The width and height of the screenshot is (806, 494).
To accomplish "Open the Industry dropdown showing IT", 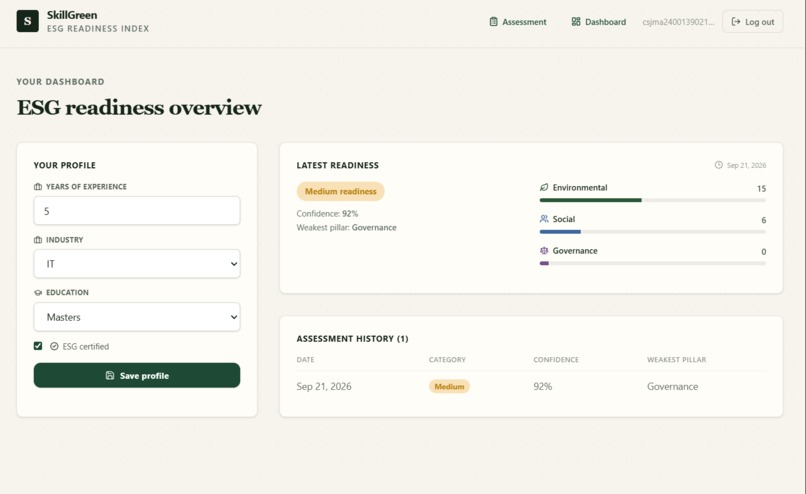I will (x=137, y=264).
